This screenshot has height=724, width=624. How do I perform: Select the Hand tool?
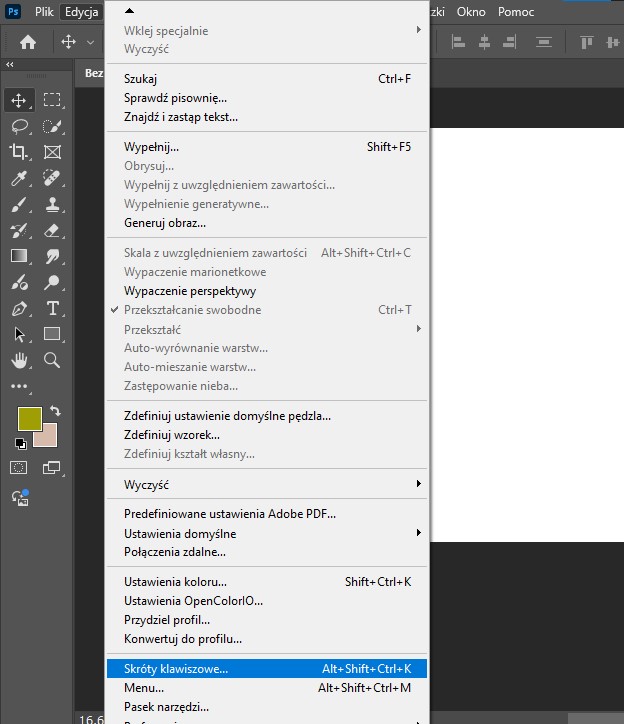point(19,360)
